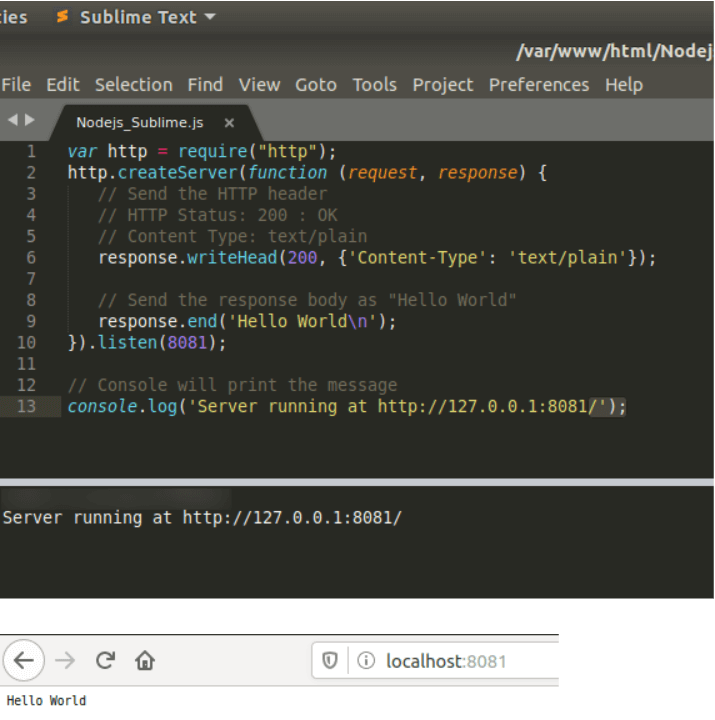Click 'Hello World' text in browser page

click(x=46, y=701)
